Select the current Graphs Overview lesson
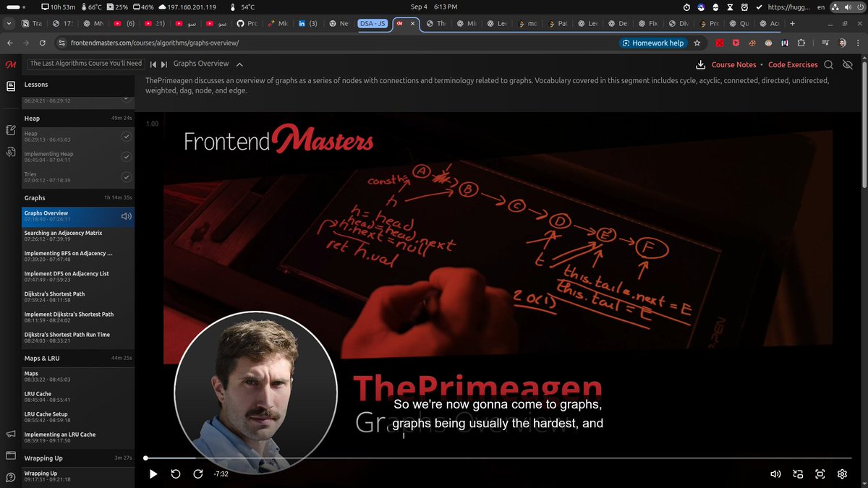 click(78, 215)
